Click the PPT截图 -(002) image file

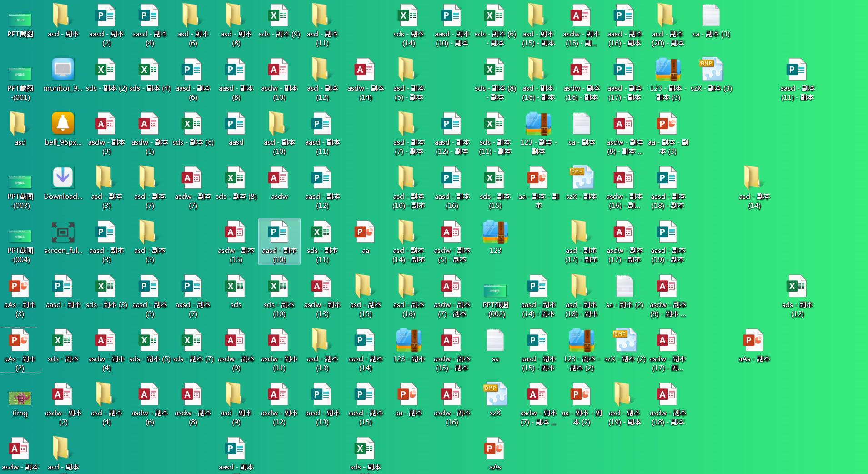point(495,289)
